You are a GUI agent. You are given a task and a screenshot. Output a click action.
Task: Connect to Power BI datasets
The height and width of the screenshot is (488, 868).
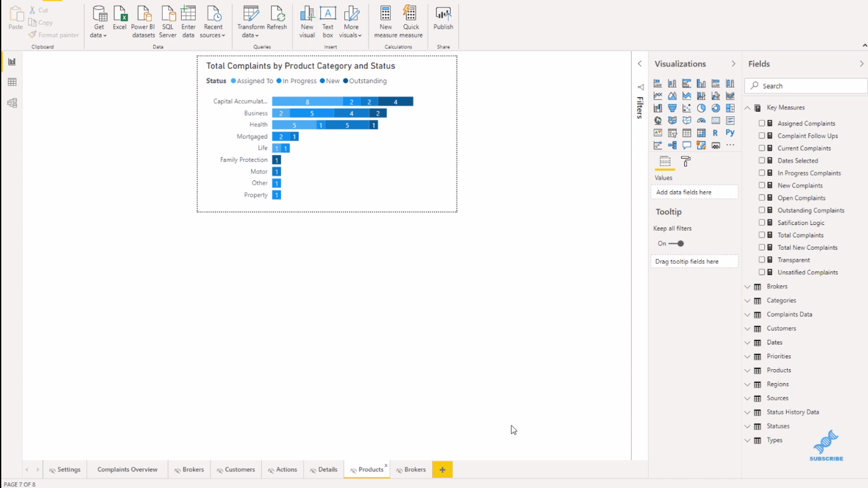coord(143,22)
